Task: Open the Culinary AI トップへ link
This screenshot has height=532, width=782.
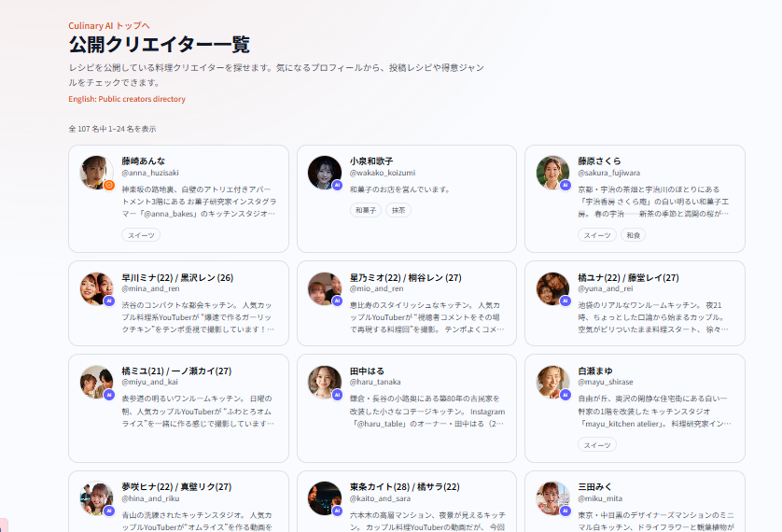Action: coord(109,26)
